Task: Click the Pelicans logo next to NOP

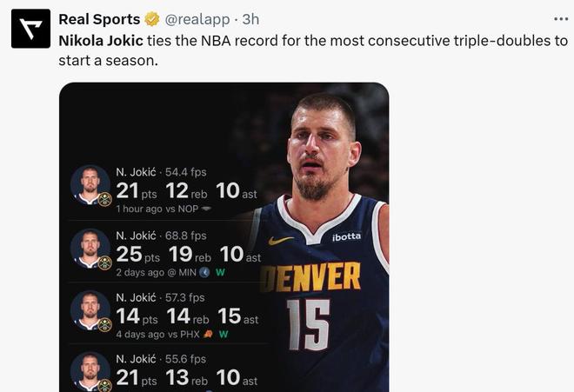Action: click(206, 209)
